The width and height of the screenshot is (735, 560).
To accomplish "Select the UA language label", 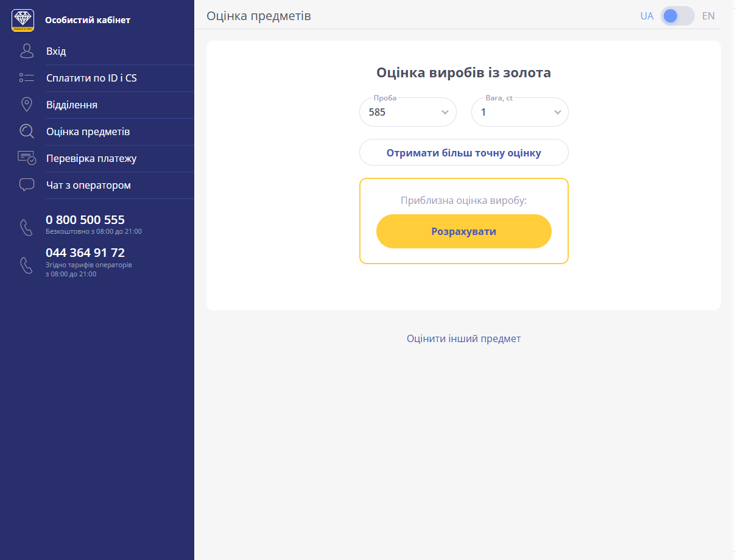I will coord(647,16).
